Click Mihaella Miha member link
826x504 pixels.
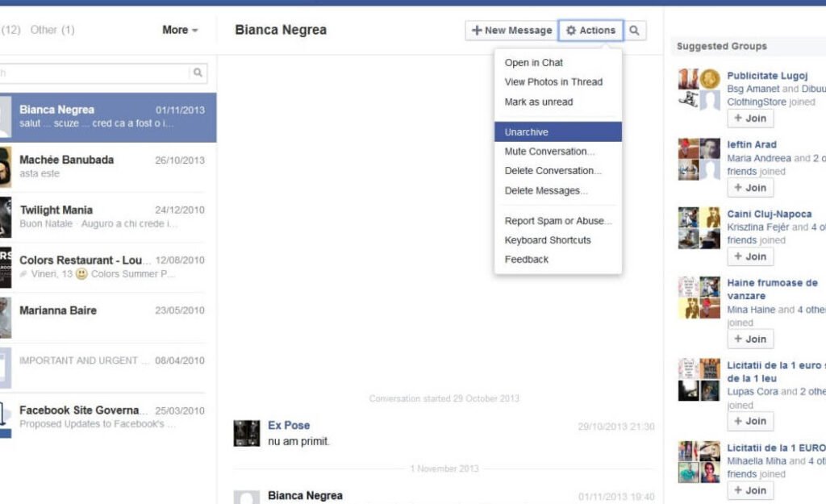[757, 460]
